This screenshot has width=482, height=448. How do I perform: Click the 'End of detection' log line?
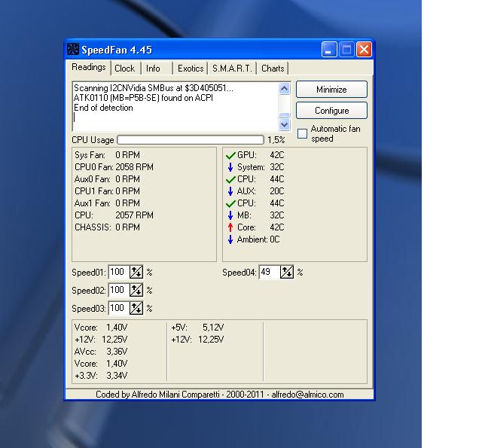pos(103,108)
